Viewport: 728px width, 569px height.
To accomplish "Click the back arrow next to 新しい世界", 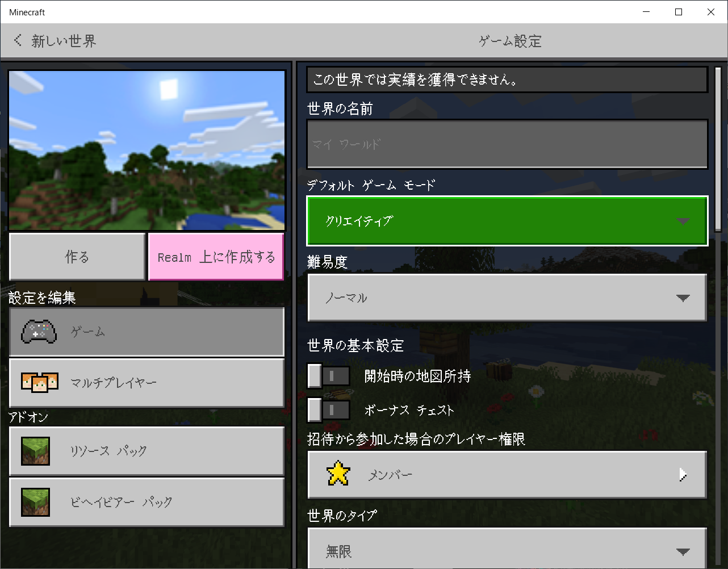I will point(17,40).
